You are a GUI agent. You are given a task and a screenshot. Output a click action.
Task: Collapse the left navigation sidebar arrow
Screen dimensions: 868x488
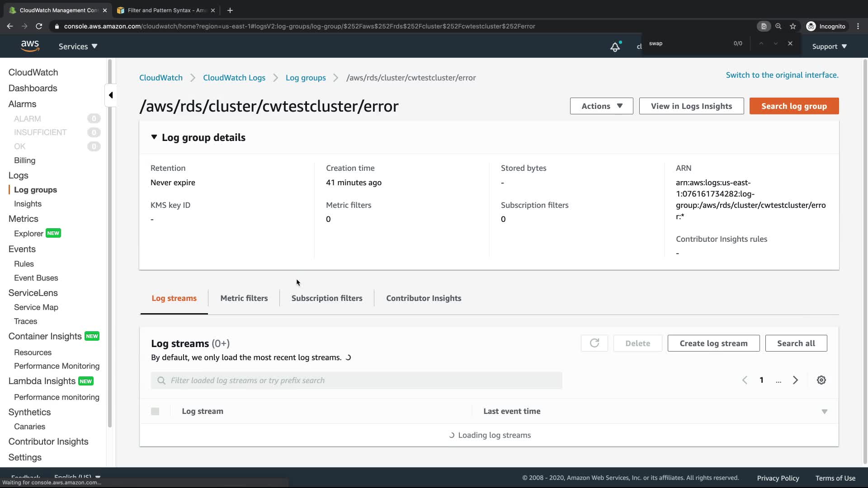111,95
